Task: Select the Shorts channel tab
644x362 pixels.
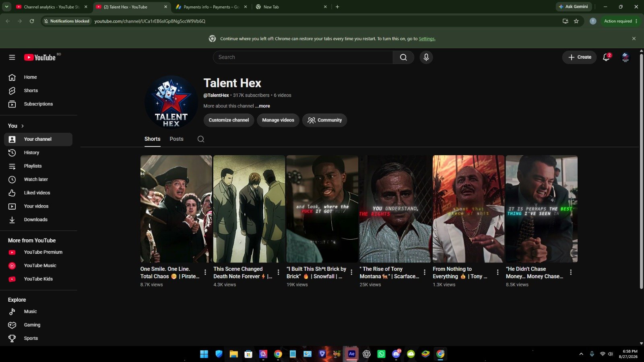Action: [152, 139]
